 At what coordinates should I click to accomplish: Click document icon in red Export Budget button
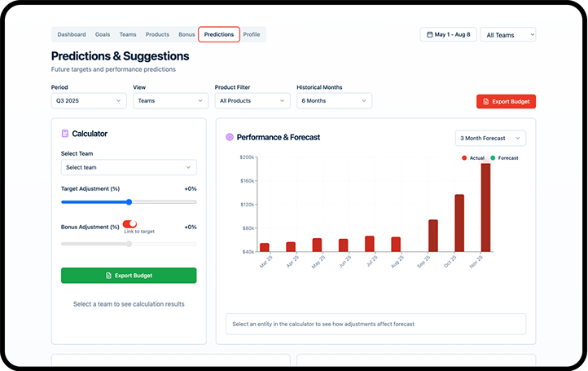pyautogui.click(x=485, y=102)
